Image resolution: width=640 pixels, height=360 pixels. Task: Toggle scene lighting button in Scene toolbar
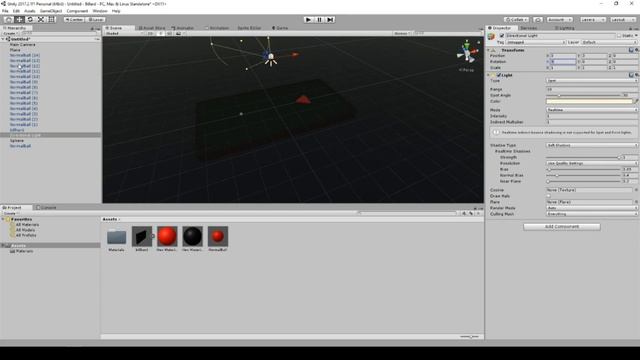tap(161, 33)
